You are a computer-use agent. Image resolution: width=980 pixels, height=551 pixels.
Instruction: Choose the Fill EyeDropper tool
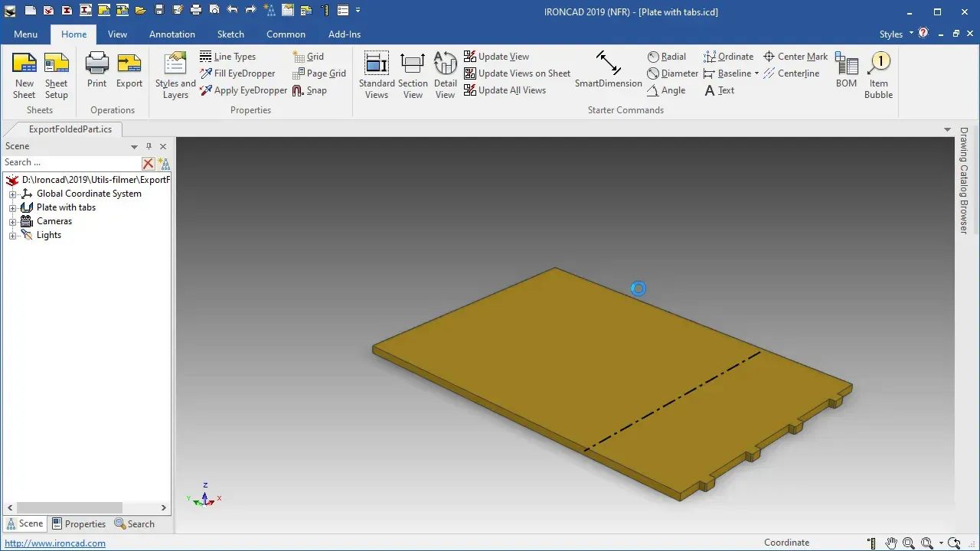[x=237, y=73]
